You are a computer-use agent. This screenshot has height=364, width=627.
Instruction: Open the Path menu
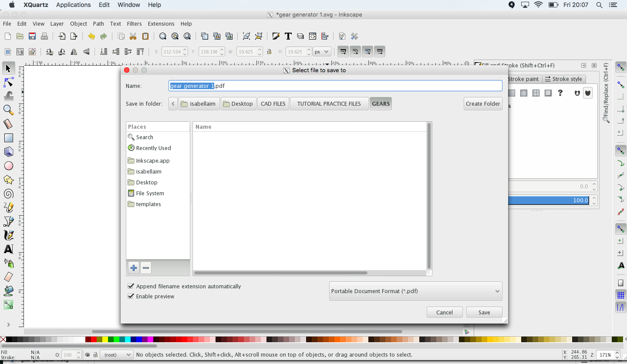click(x=98, y=23)
